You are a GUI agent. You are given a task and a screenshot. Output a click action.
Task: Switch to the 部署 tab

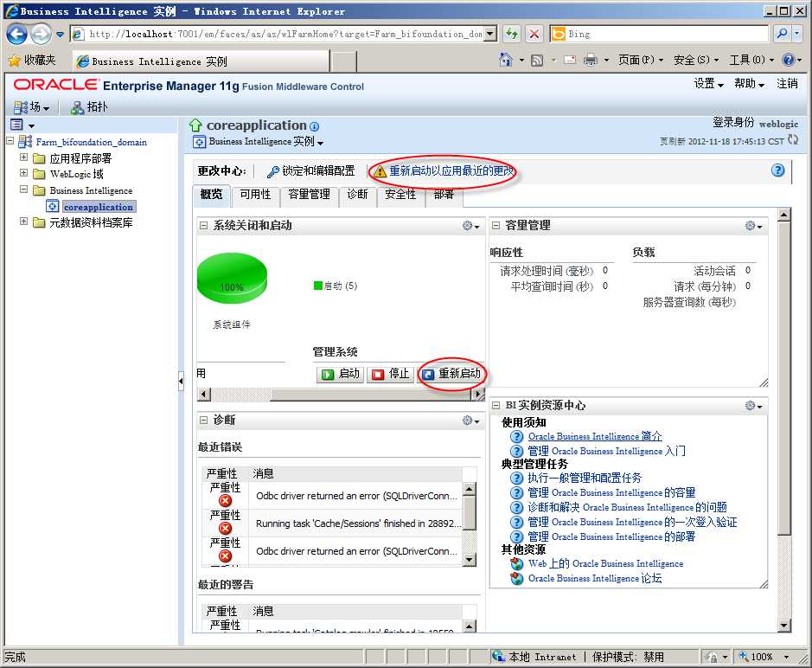point(444,195)
